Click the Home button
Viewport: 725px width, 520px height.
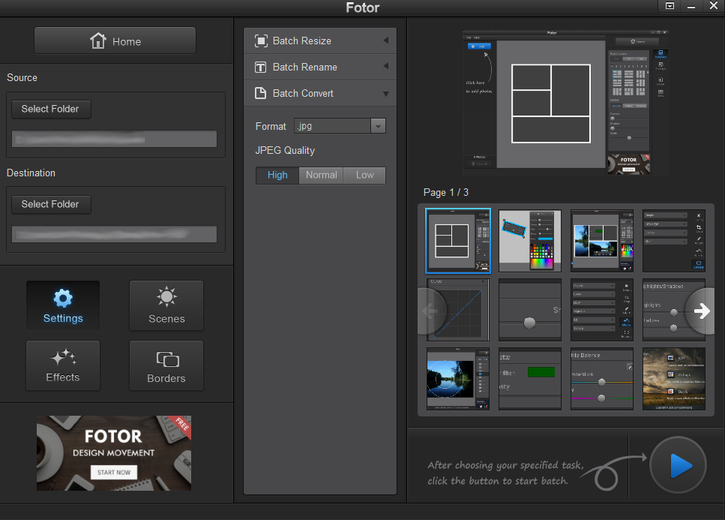[x=115, y=41]
